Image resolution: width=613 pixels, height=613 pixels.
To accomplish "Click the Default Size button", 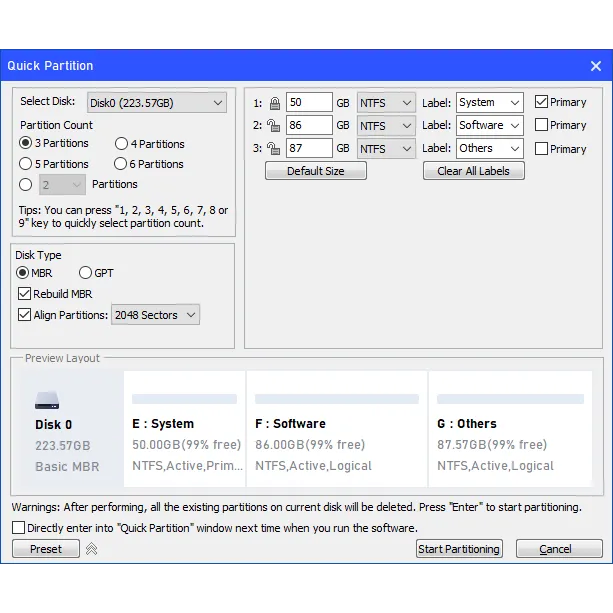I will point(315,171).
